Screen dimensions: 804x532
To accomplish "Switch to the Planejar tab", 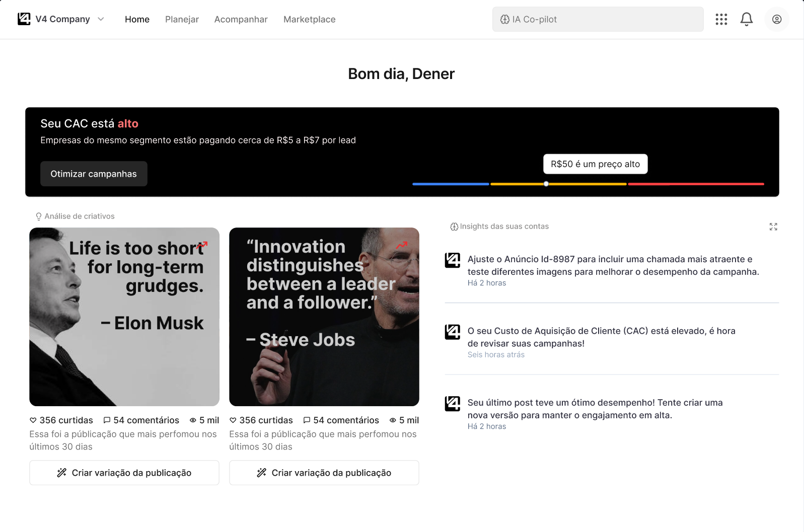I will (182, 19).
